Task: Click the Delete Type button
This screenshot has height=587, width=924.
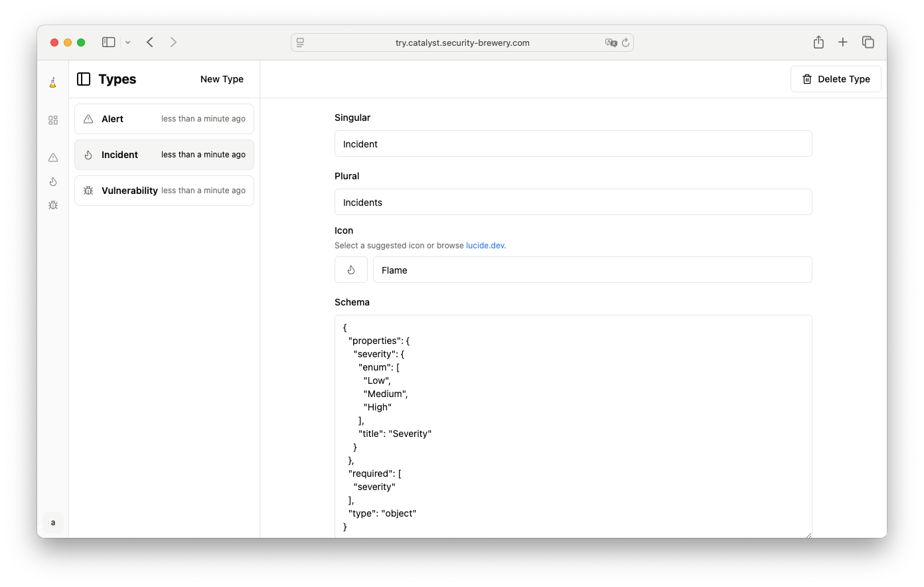Action: pos(836,79)
